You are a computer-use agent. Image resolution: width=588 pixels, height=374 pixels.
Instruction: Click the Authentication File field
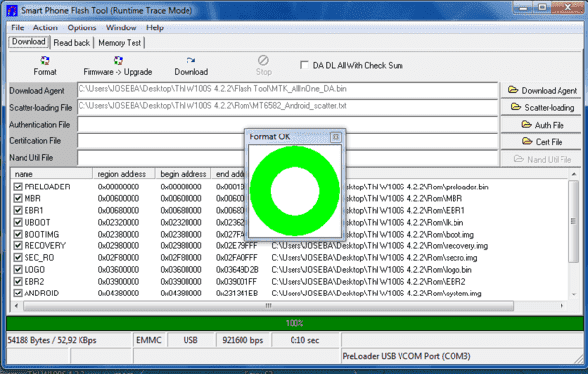click(x=288, y=124)
